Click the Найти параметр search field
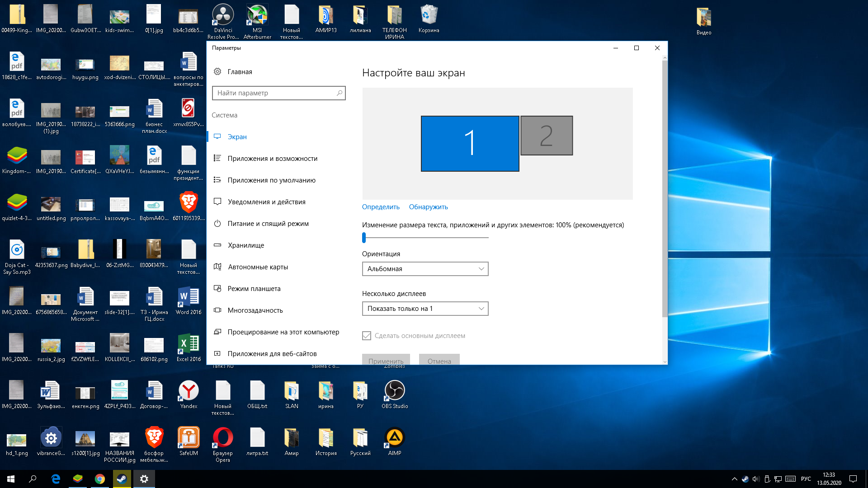Image resolution: width=868 pixels, height=488 pixels. (x=278, y=93)
